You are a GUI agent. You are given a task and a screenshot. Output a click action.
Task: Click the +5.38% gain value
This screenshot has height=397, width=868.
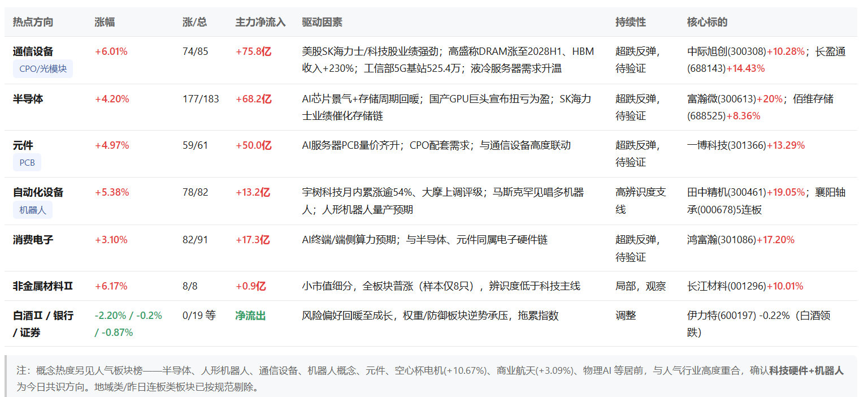112,192
